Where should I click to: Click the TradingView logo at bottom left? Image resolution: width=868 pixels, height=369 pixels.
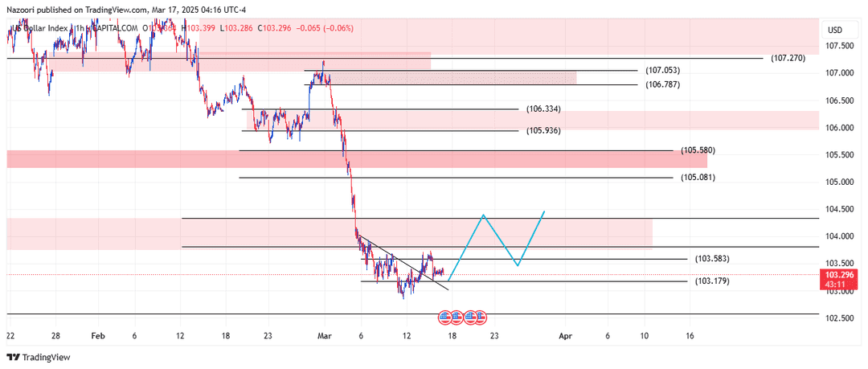[x=39, y=358]
